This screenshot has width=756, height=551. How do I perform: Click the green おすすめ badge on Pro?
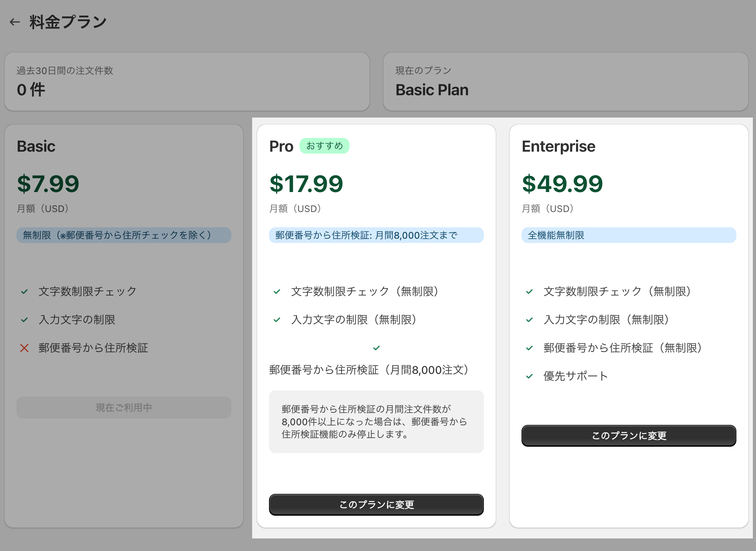coord(324,146)
